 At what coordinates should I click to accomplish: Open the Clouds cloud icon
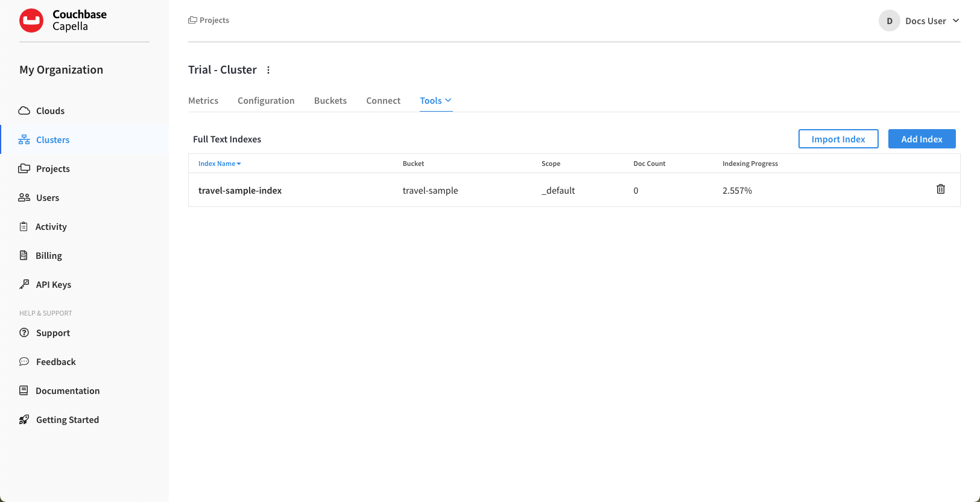[24, 110]
